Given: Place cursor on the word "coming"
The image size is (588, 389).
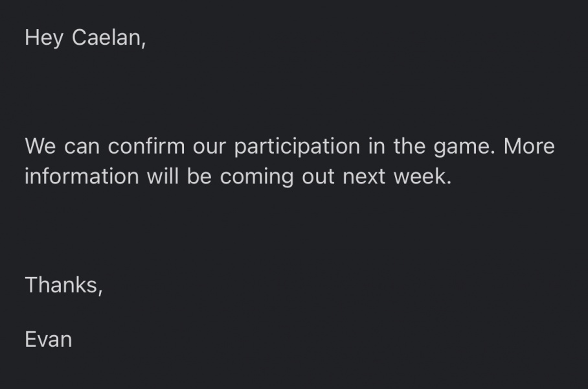Looking at the screenshot, I should click(x=258, y=176).
